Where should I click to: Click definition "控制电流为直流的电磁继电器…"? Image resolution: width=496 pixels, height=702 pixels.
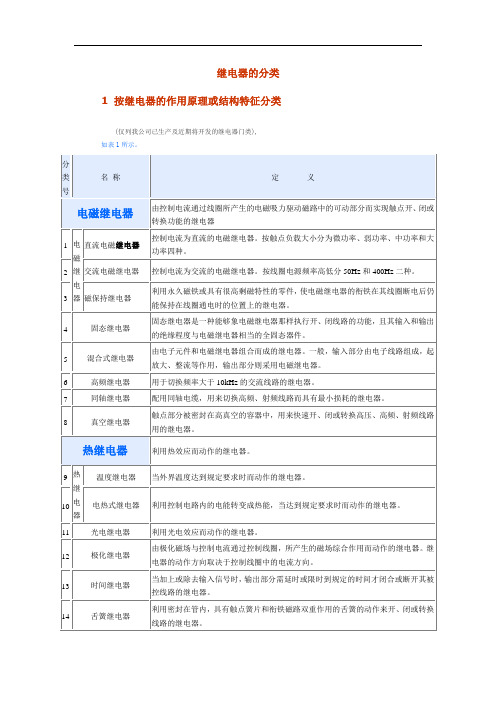(293, 244)
